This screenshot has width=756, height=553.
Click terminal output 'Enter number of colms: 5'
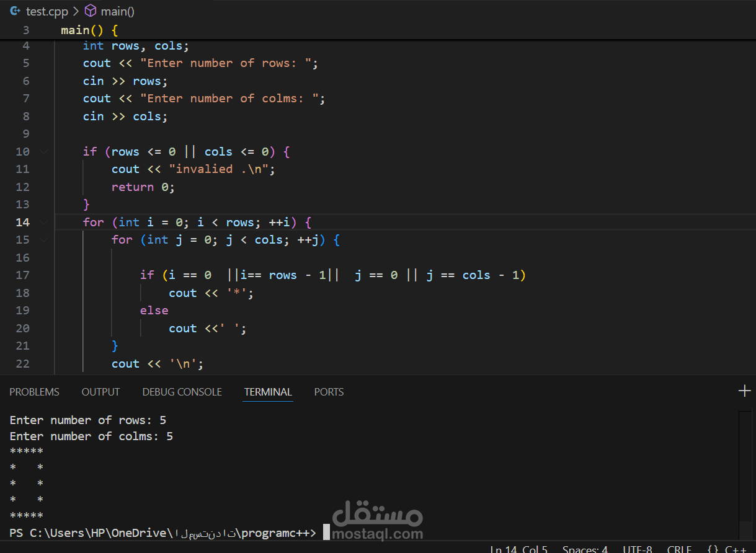[91, 436]
